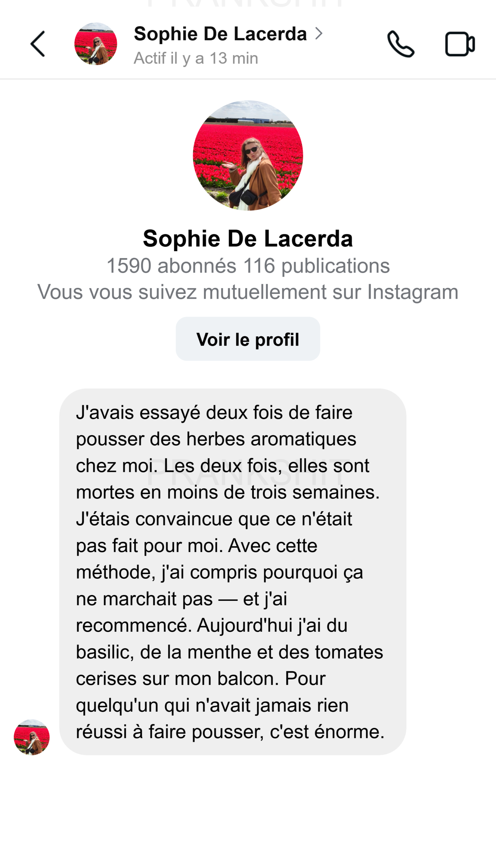Viewport: 496px width, 868px height.
Task: Select the message line 'réussi à faire pousser, c'est énorme'
Action: [x=230, y=732]
